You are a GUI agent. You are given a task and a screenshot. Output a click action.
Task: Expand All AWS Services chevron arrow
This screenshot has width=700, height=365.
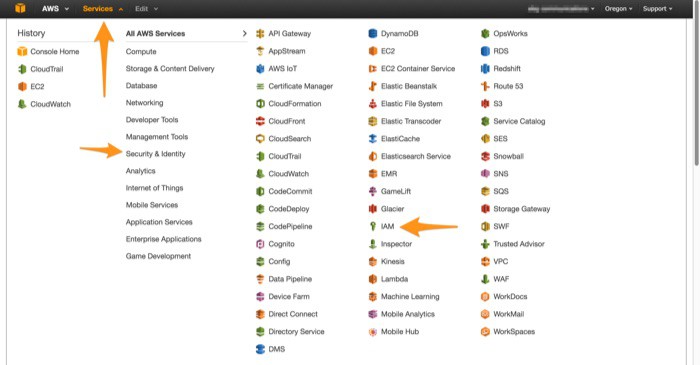click(244, 33)
